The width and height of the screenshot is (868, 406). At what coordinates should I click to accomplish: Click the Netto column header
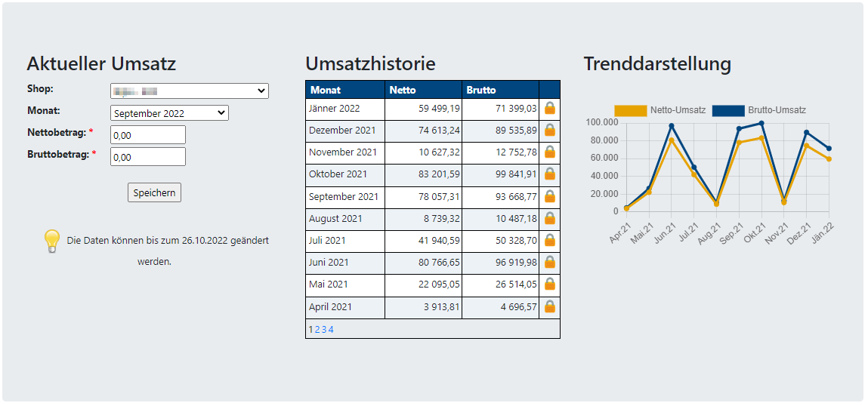[x=423, y=90]
